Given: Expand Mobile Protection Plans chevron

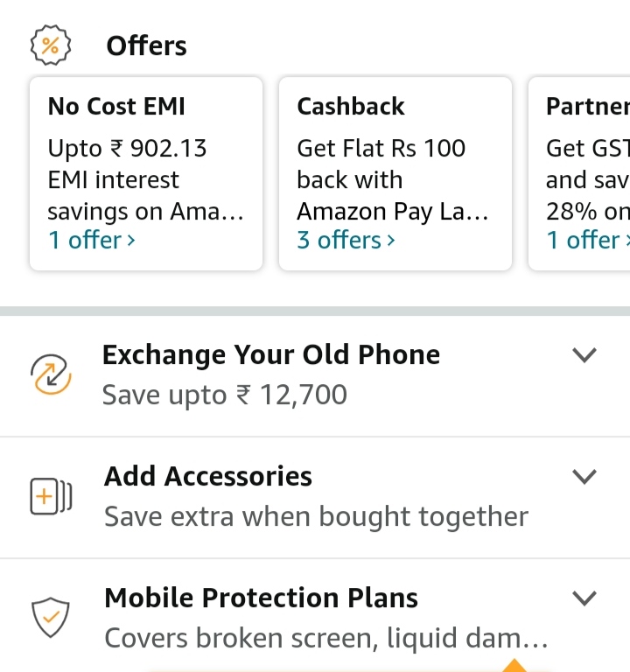Looking at the screenshot, I should point(584,598).
